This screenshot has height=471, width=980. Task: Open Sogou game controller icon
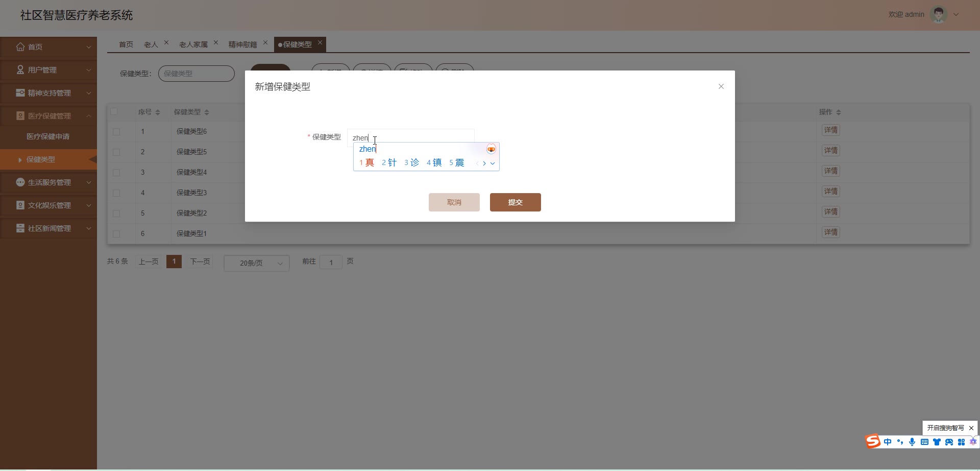(x=949, y=442)
